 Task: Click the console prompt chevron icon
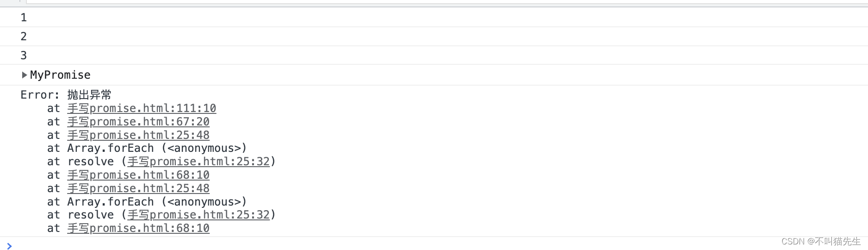pos(9,246)
